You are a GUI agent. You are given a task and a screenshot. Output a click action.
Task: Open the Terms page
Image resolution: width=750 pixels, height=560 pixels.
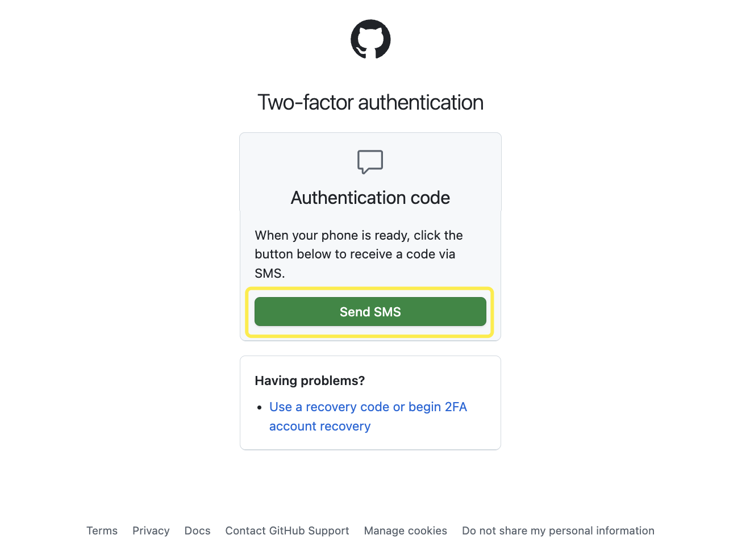pyautogui.click(x=102, y=530)
